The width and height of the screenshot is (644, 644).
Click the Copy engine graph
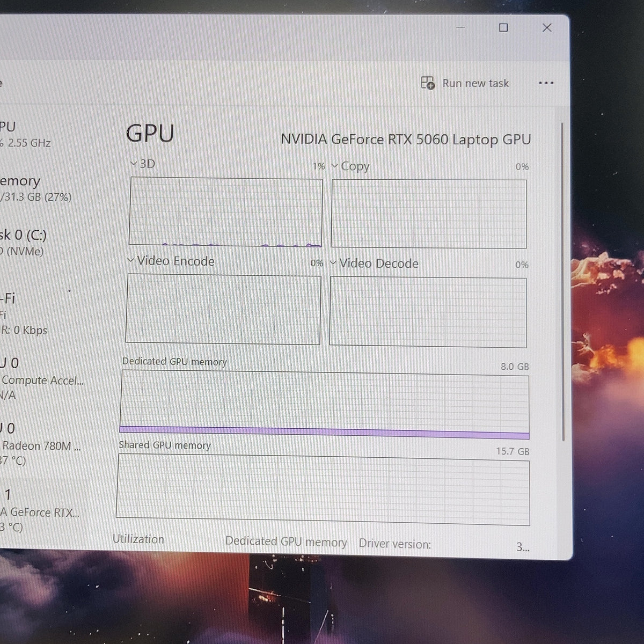pos(429,214)
